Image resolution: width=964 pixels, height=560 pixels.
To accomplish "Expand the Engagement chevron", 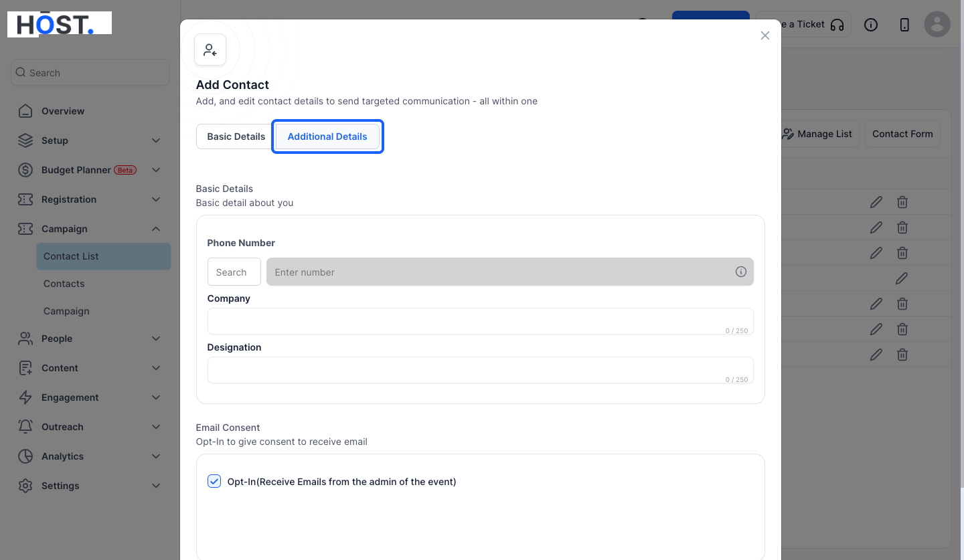I will (x=156, y=397).
